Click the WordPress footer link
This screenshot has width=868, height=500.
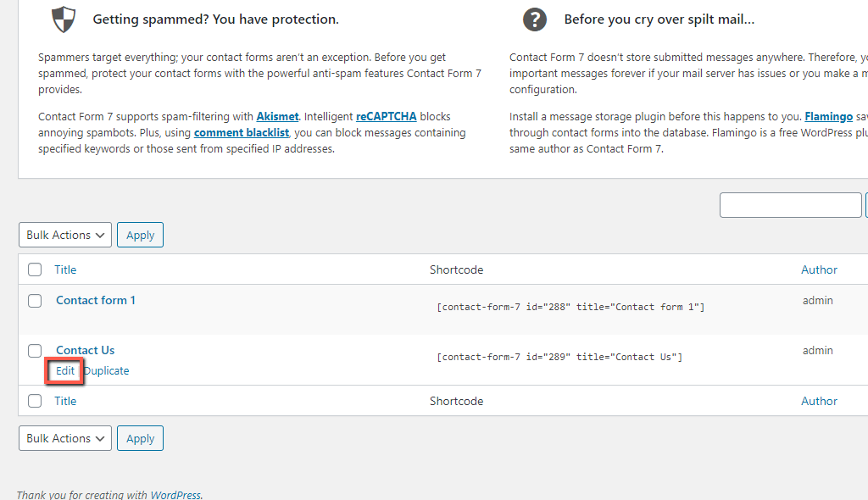coord(175,494)
